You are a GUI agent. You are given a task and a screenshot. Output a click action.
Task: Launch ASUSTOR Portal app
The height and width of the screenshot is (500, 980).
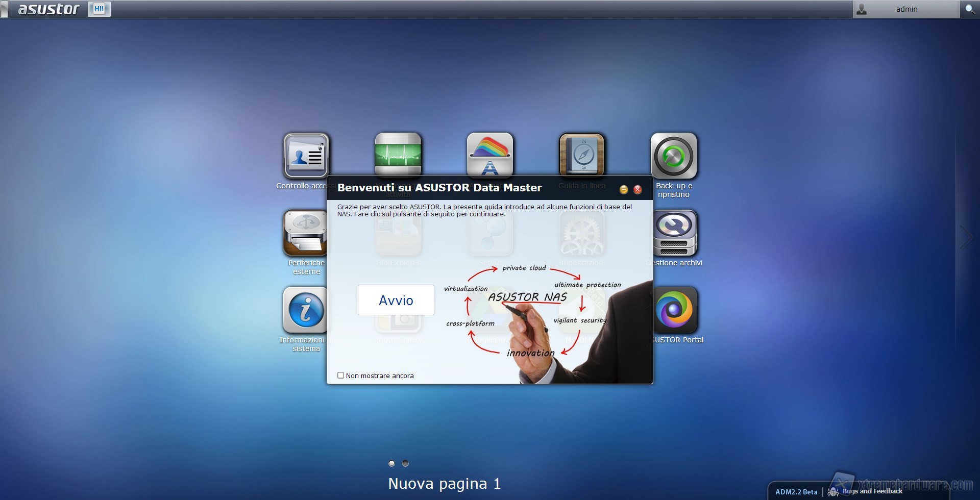tap(674, 310)
